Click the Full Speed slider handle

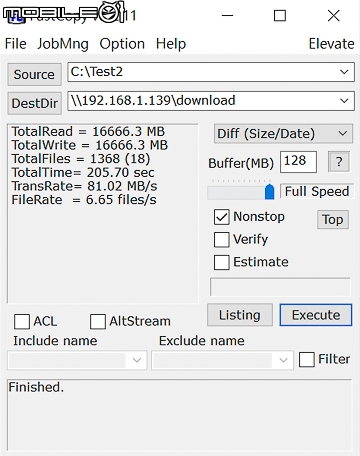pyautogui.click(x=269, y=191)
